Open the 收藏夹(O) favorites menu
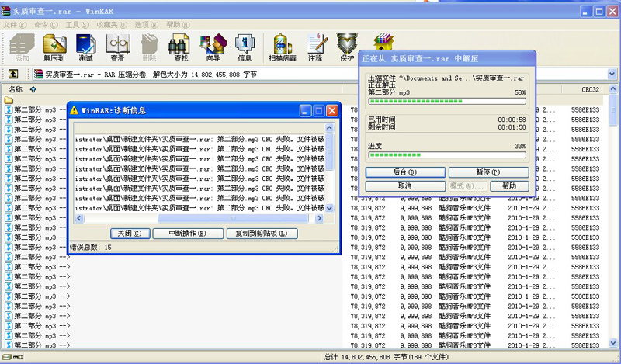Viewport: 621px width, 364px height. point(112,25)
